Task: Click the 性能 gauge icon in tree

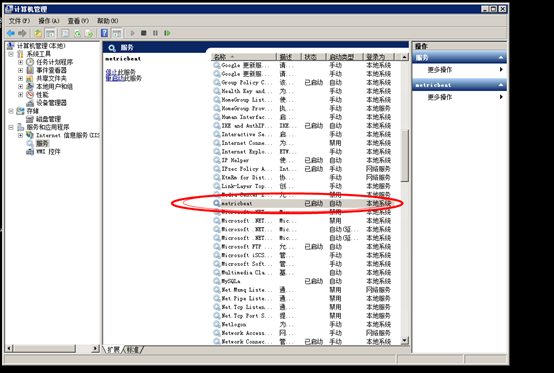Action: [30, 95]
